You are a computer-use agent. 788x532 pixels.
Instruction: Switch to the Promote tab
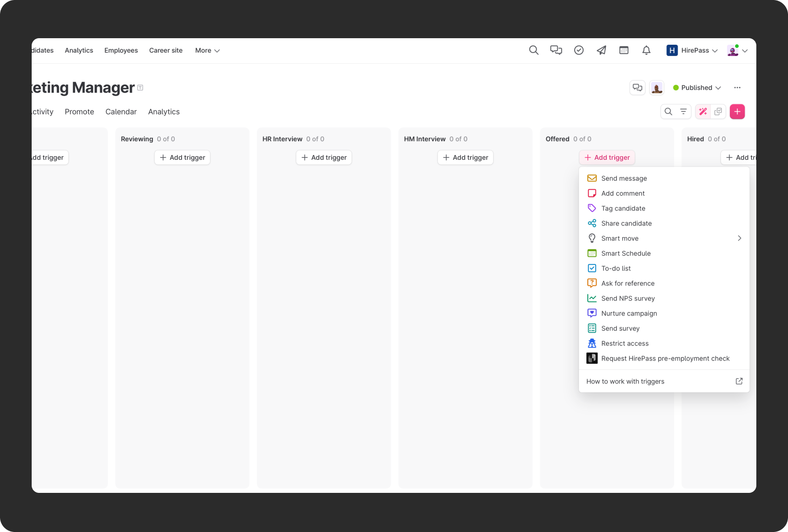pos(79,112)
